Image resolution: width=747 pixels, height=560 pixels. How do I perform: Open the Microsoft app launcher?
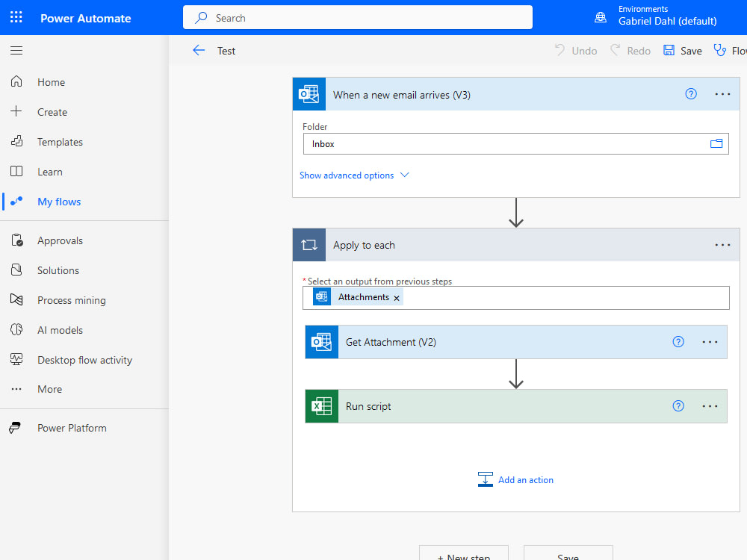tap(16, 16)
